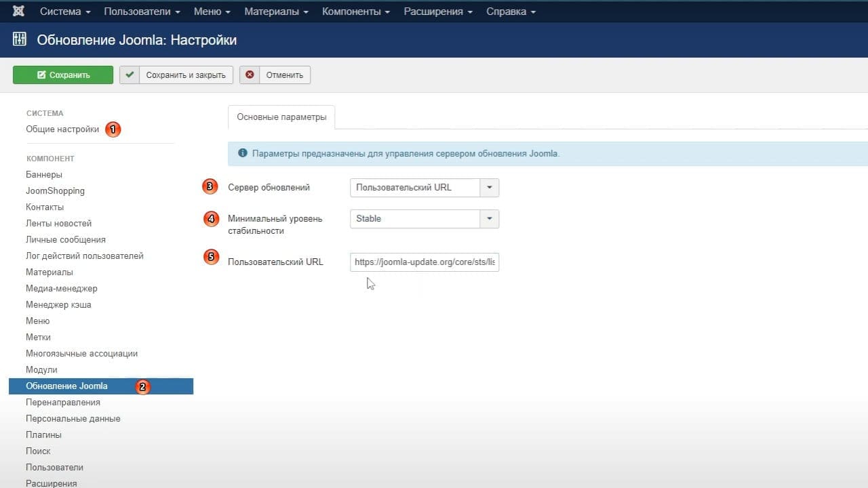868x488 pixels.
Task: Click the settings sliders icon beside the title
Action: [x=20, y=39]
